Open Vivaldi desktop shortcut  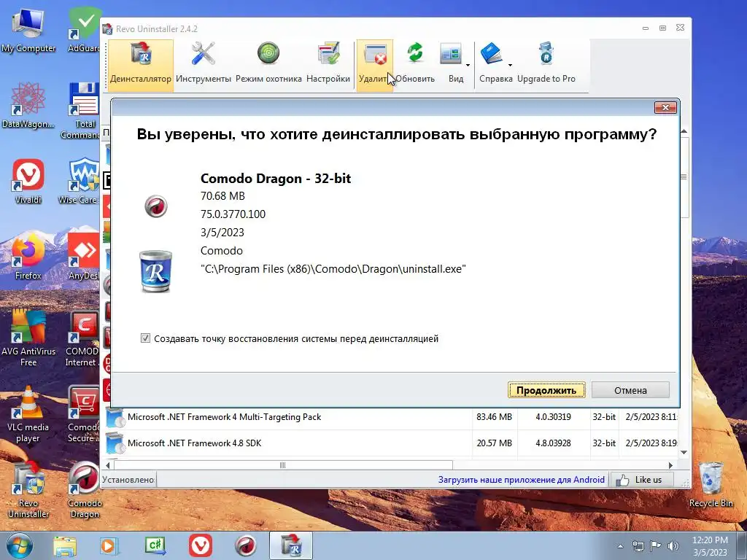tap(28, 182)
